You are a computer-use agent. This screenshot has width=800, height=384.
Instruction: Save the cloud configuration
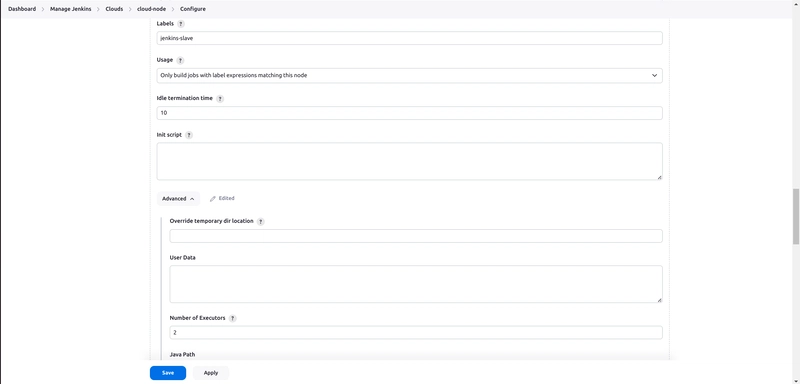[168, 373]
